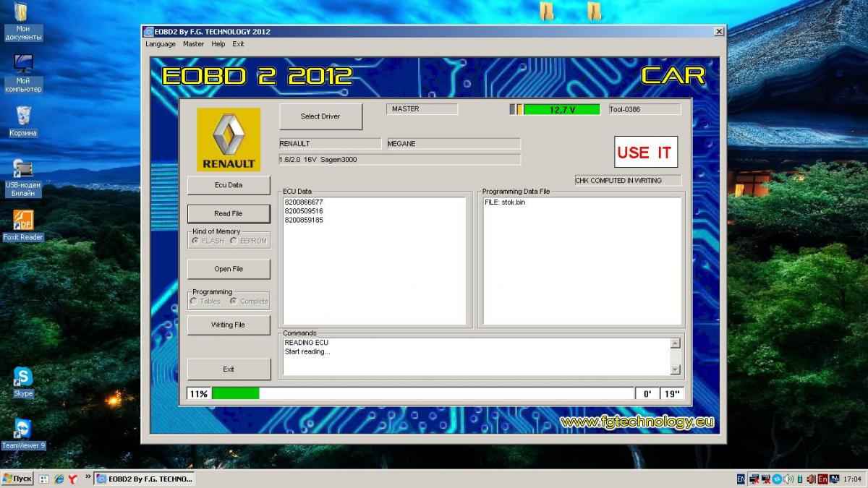Click the READING ECU command line

pos(307,343)
